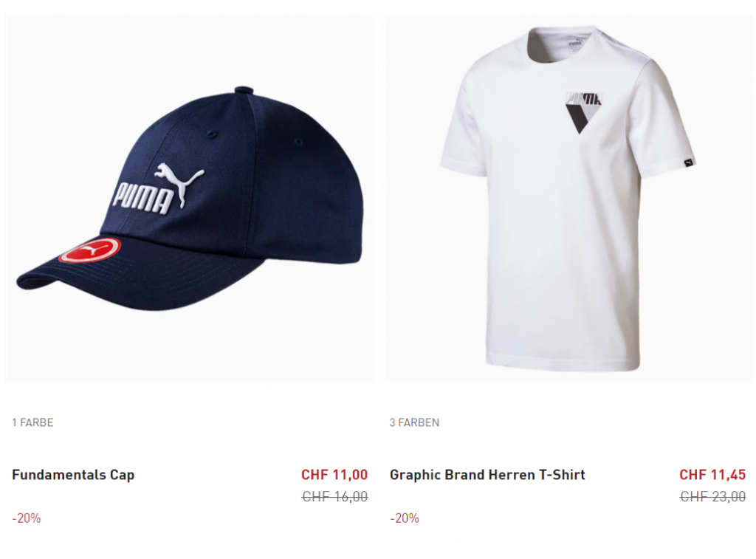Screen dimensions: 756x559
Task: Click the black Puma sleeve tag on T-shirt
Action: [x=690, y=162]
